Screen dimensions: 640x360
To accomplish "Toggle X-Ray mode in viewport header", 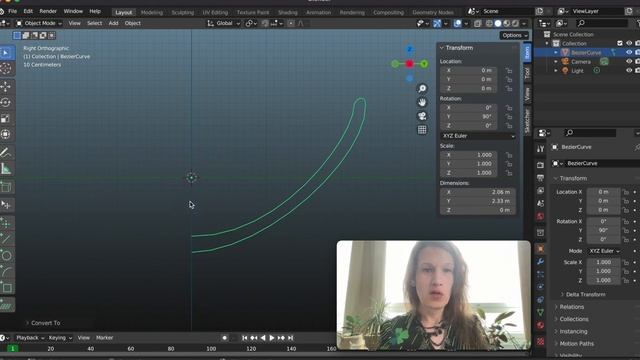I will pos(478,24).
